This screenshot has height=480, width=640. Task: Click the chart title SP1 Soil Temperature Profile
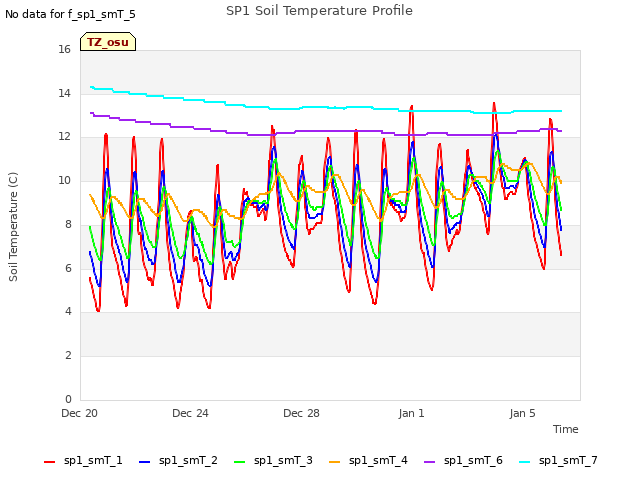click(319, 11)
